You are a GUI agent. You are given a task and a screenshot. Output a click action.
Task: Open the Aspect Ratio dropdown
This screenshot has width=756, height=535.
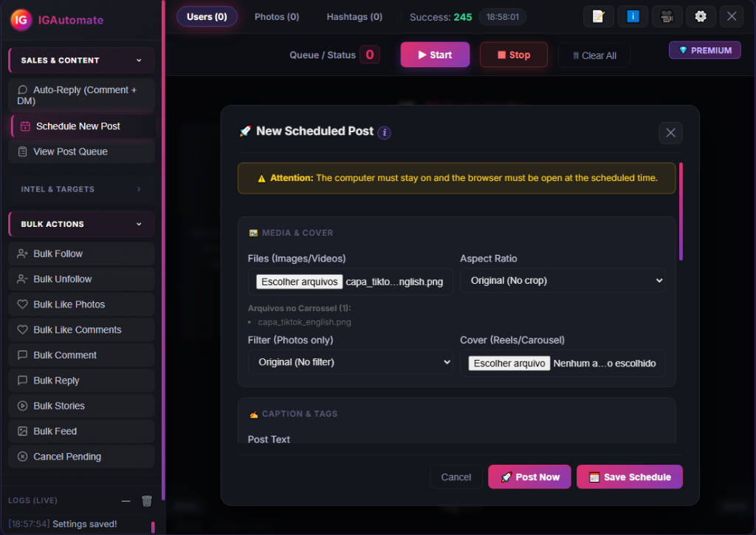[562, 281]
